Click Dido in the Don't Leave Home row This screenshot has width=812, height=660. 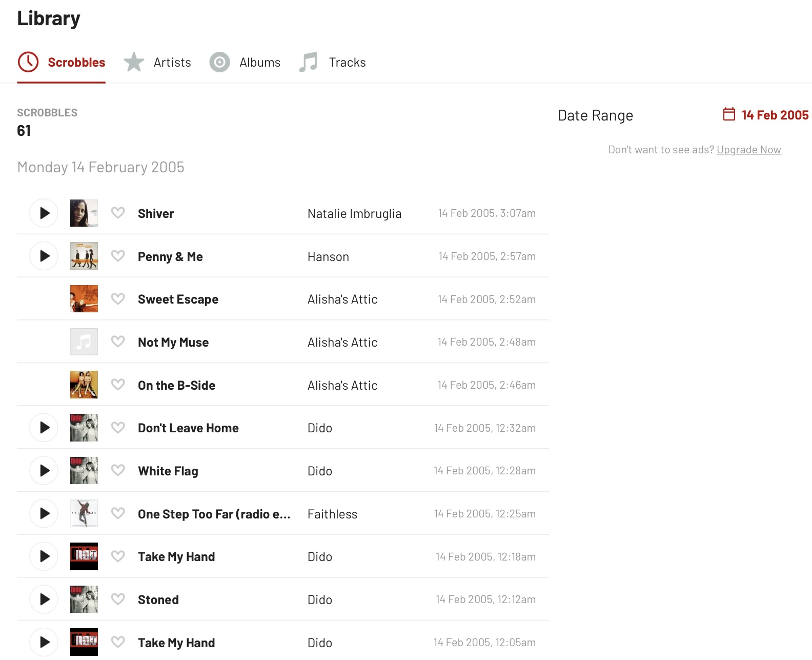pyautogui.click(x=320, y=428)
